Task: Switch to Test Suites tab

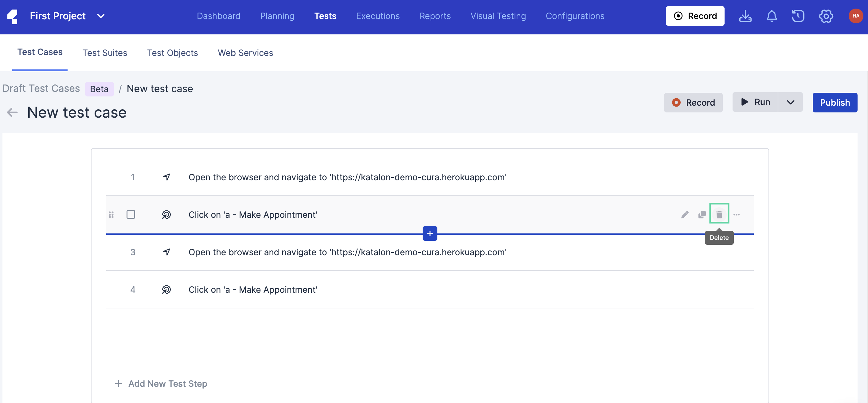Action: click(105, 53)
